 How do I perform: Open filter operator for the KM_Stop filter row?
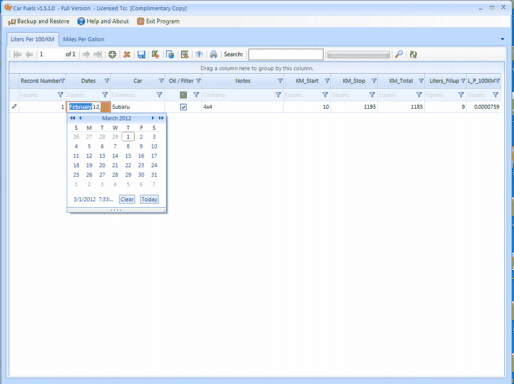point(372,95)
